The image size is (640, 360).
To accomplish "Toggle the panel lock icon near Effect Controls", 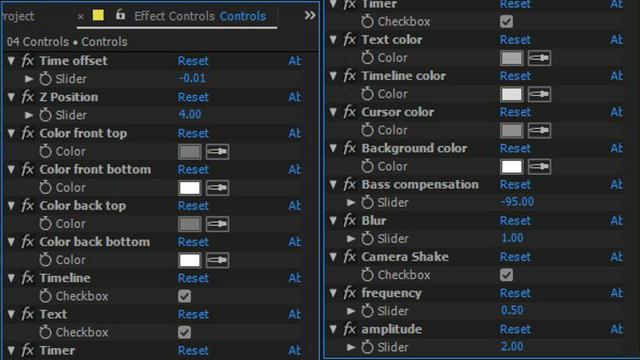I will point(120,15).
